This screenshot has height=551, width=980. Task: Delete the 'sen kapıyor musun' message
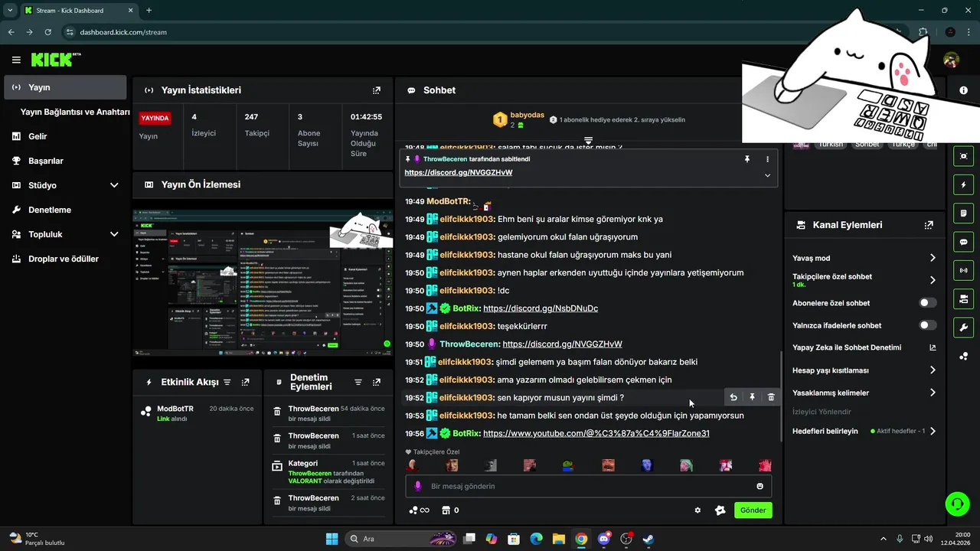click(771, 397)
